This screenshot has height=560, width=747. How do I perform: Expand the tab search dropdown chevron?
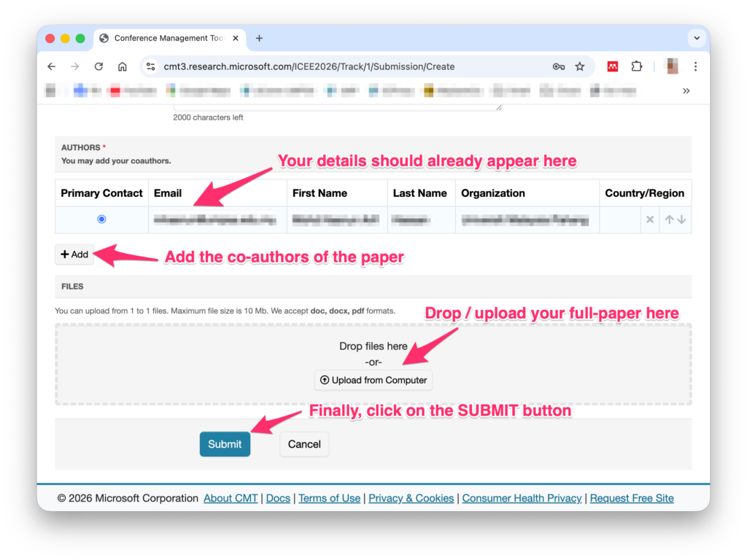[x=696, y=39]
